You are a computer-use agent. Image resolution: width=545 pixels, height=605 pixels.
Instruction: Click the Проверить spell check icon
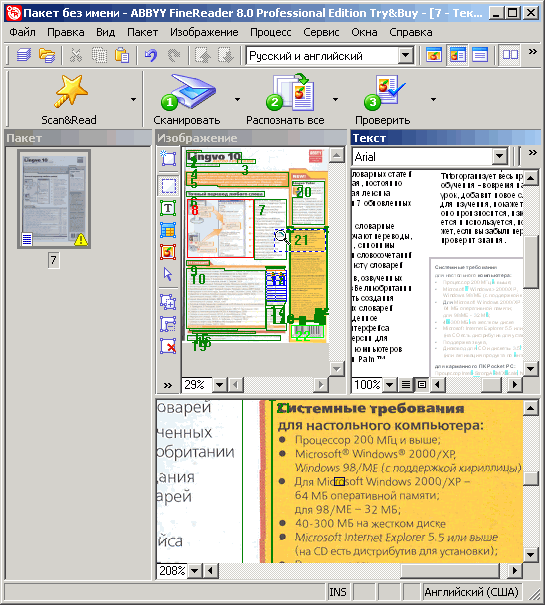(x=384, y=92)
